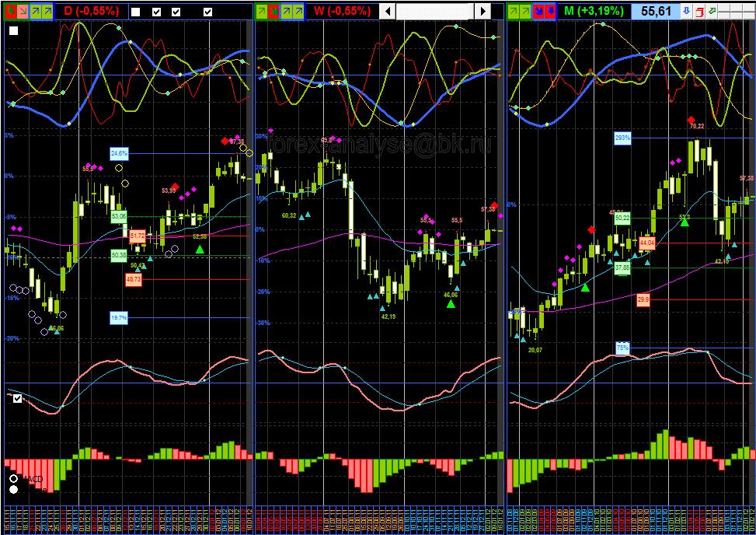Click the pink diagonal-arrow icon in Daily panel

pos(22,11)
